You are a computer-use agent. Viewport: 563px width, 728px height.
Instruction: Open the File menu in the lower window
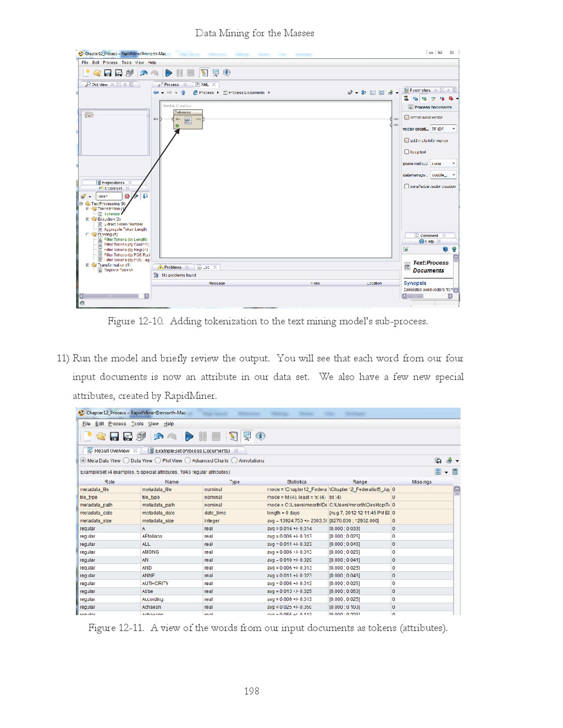86,424
